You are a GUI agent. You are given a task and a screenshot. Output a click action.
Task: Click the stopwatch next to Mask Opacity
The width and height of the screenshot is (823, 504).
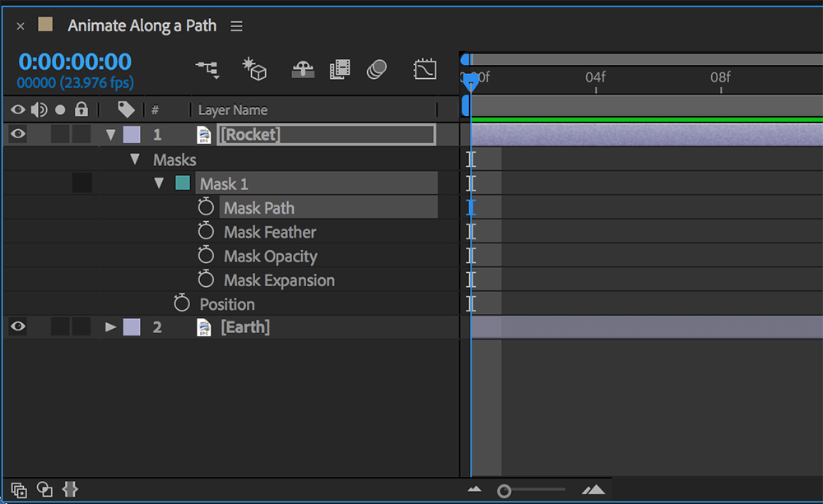point(207,256)
